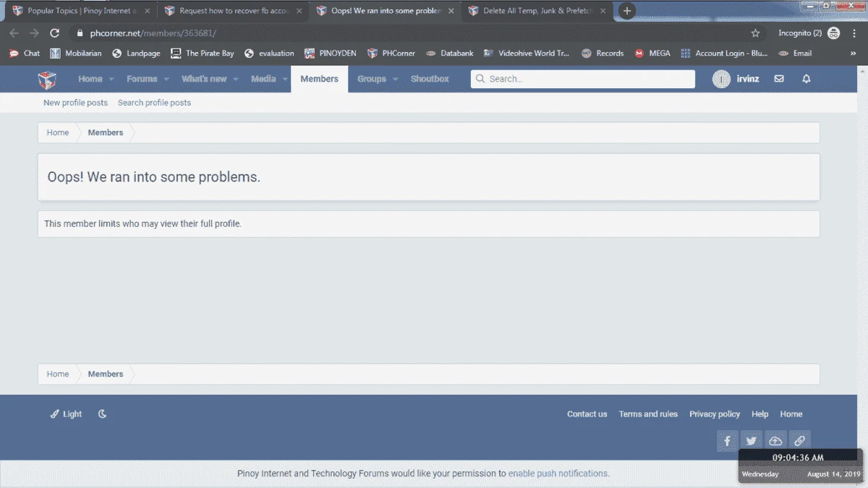Toggle dark mode moon icon
The image size is (868, 488).
pos(102,414)
